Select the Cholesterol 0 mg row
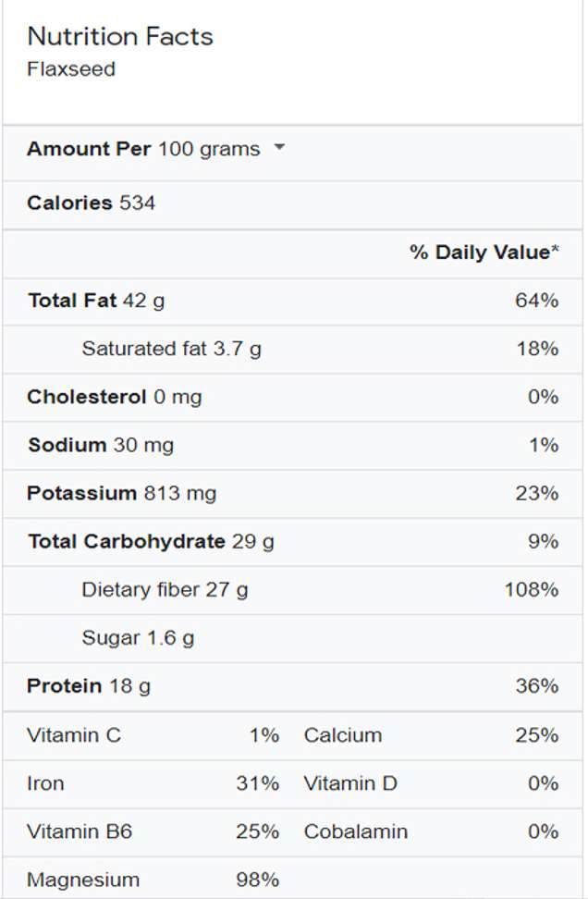This screenshot has width=588, height=899. [115, 397]
